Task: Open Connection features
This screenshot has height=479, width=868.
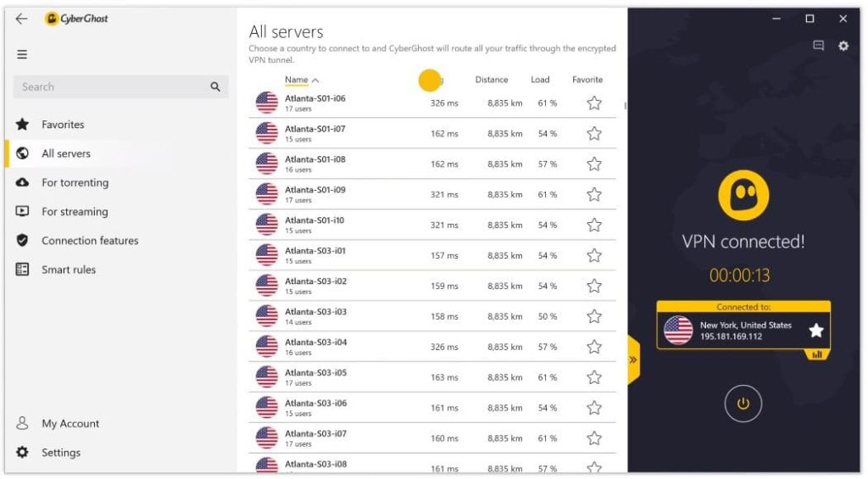Action: tap(90, 240)
